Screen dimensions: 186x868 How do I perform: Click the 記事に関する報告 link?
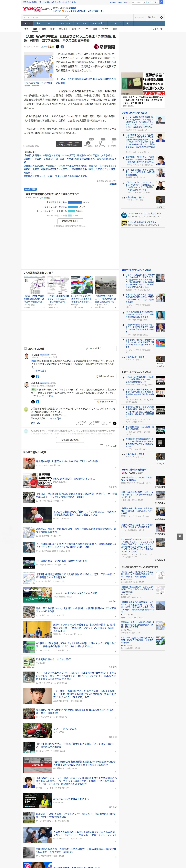pyautogui.click(x=32, y=146)
